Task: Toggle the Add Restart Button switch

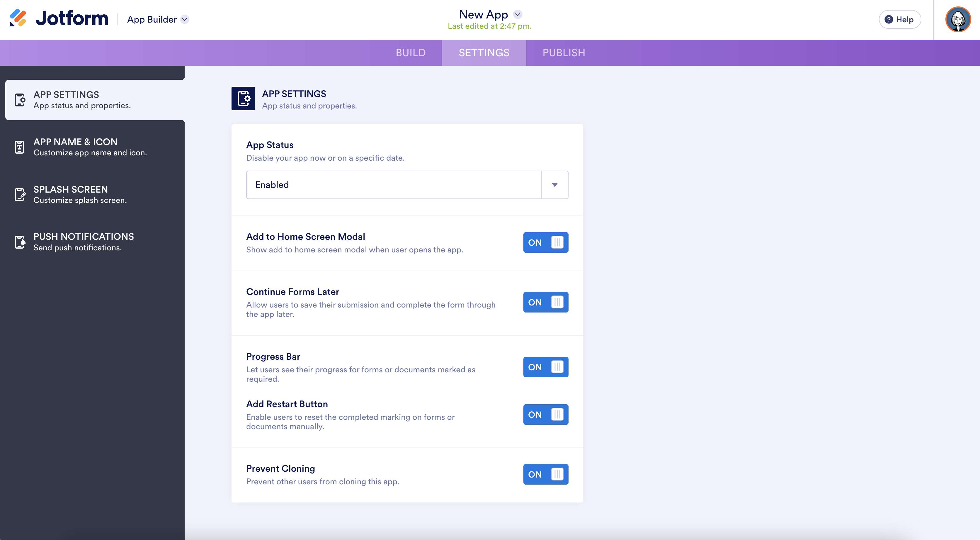Action: [546, 415]
